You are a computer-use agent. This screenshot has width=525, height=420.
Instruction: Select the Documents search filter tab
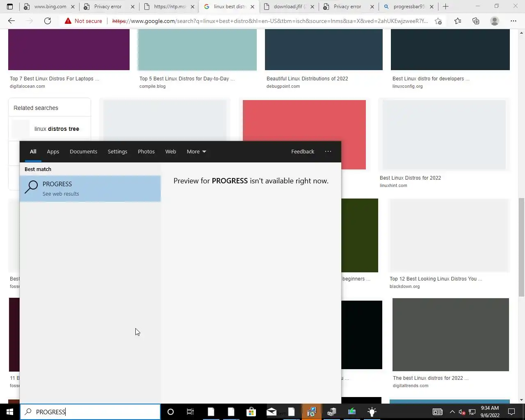tap(83, 151)
